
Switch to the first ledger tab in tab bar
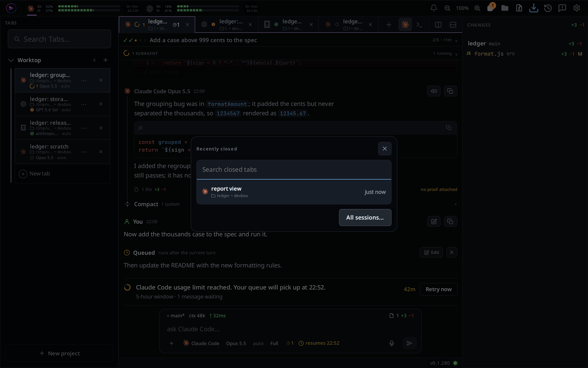click(x=157, y=24)
